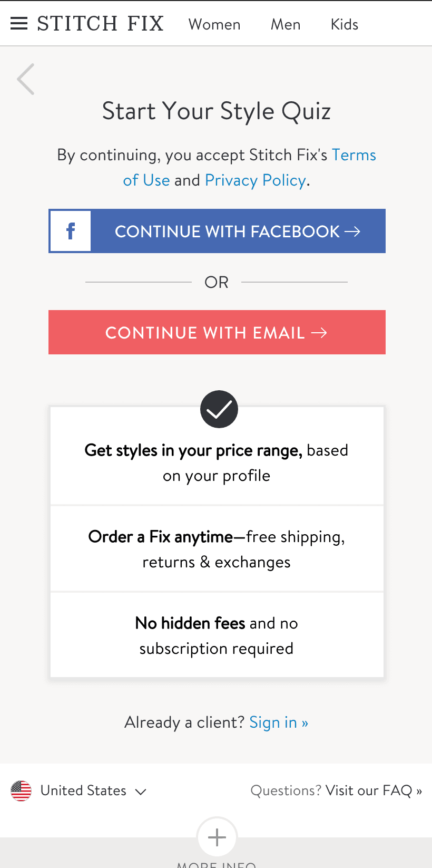Click the Sign in link
The image size is (432, 868).
tap(279, 722)
